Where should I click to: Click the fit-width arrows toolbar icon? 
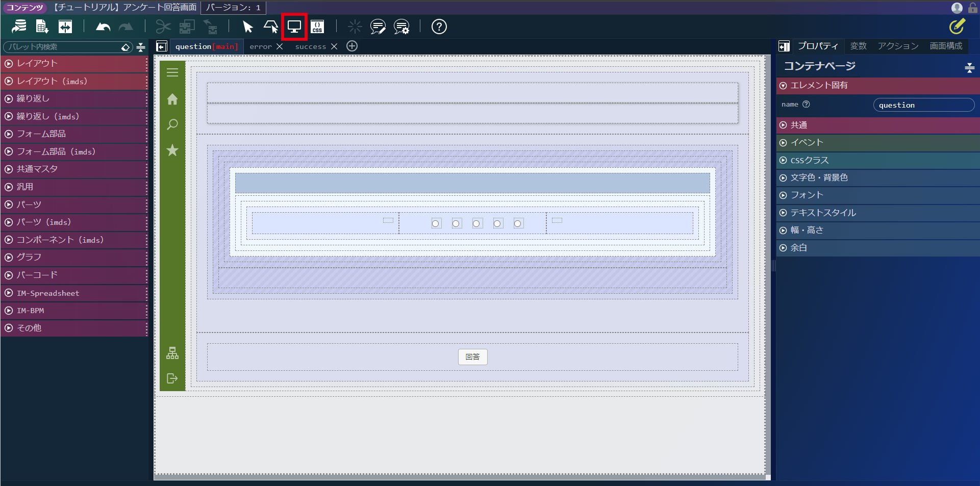[x=65, y=27]
